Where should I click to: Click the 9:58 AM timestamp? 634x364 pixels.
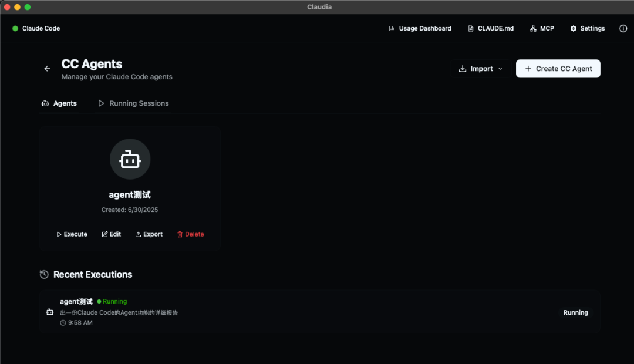coord(80,323)
